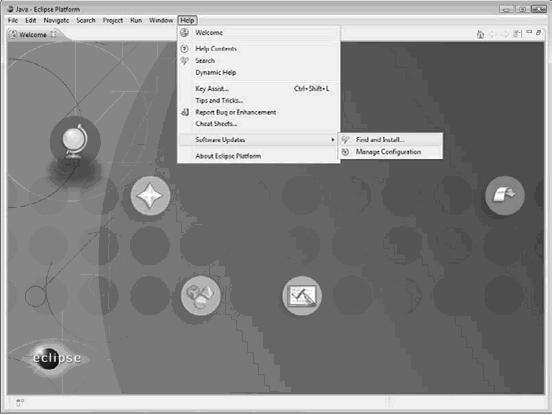Close the Eclipse Platform window

click(x=539, y=9)
